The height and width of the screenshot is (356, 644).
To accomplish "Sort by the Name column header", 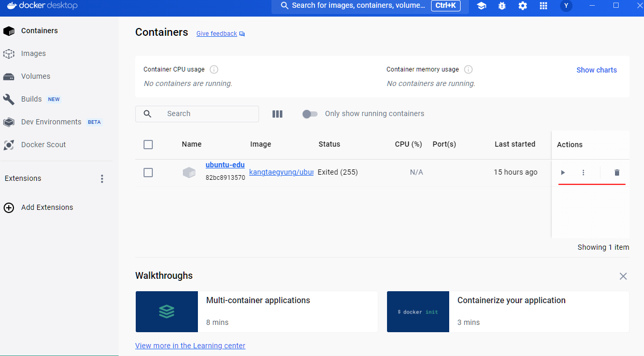I will click(192, 145).
